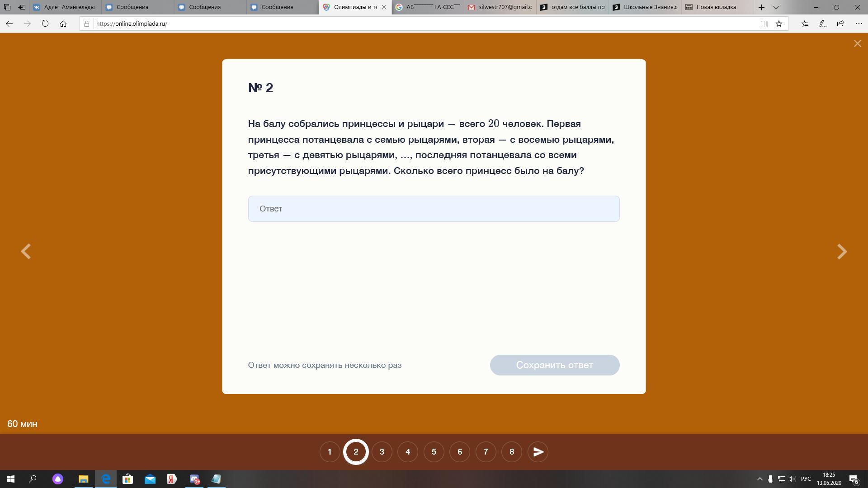Open browser settings three-dot menu
The height and width of the screenshot is (488, 868).
pos(859,23)
